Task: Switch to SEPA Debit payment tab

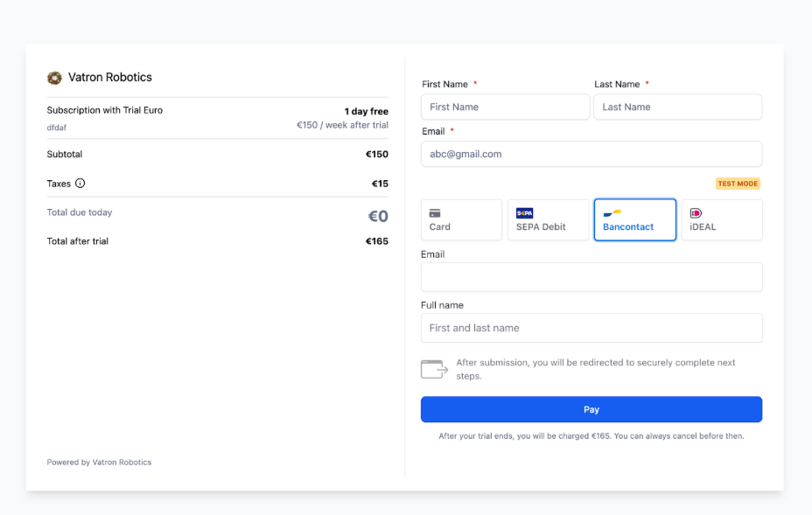Action: pyautogui.click(x=548, y=220)
